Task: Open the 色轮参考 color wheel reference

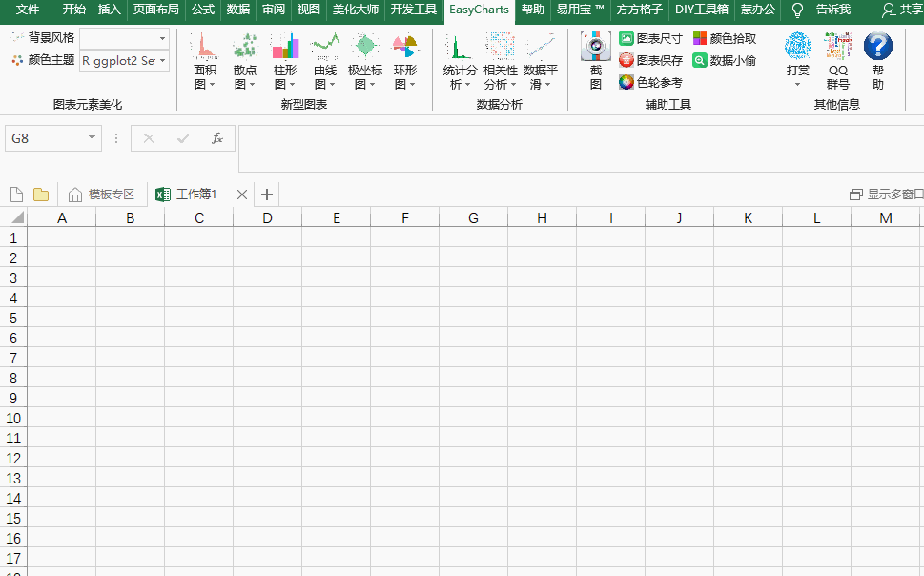Action: (648, 81)
